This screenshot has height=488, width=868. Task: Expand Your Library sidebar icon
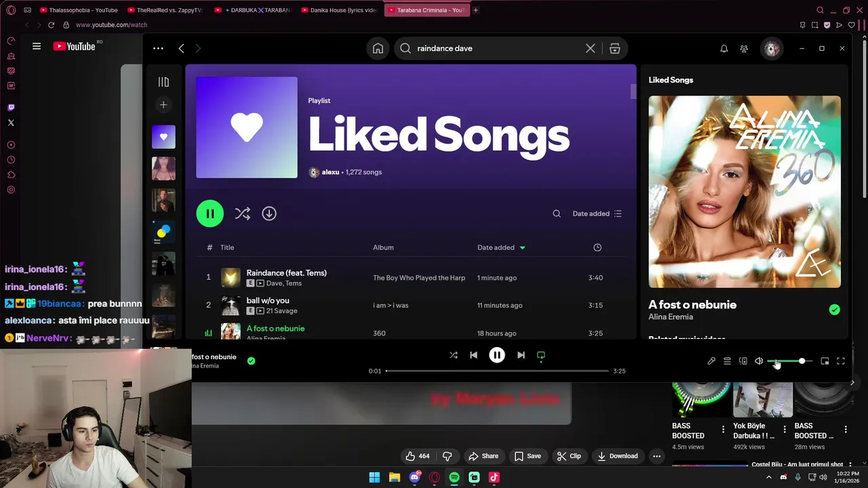point(163,82)
